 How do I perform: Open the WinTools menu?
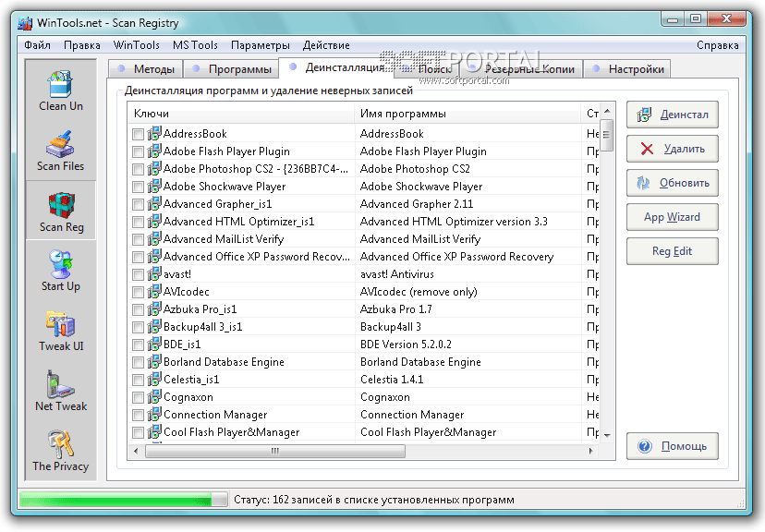(x=136, y=45)
